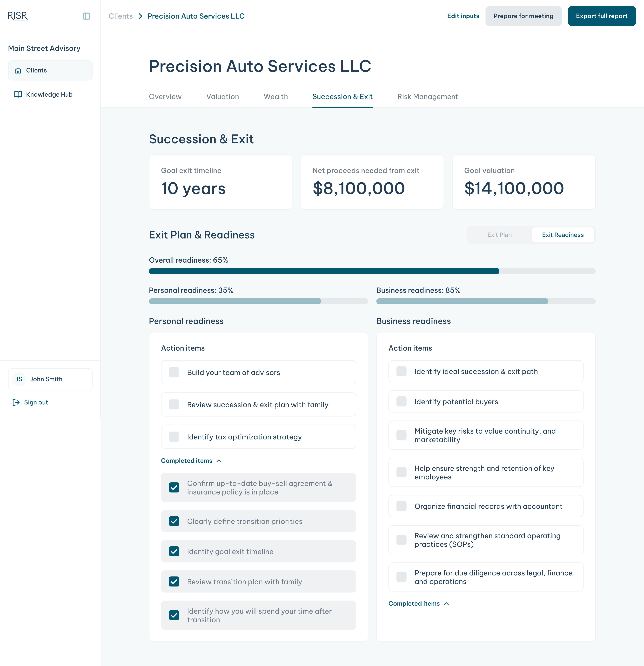
Task: Click the Overall readiness progress bar
Action: tap(372, 271)
